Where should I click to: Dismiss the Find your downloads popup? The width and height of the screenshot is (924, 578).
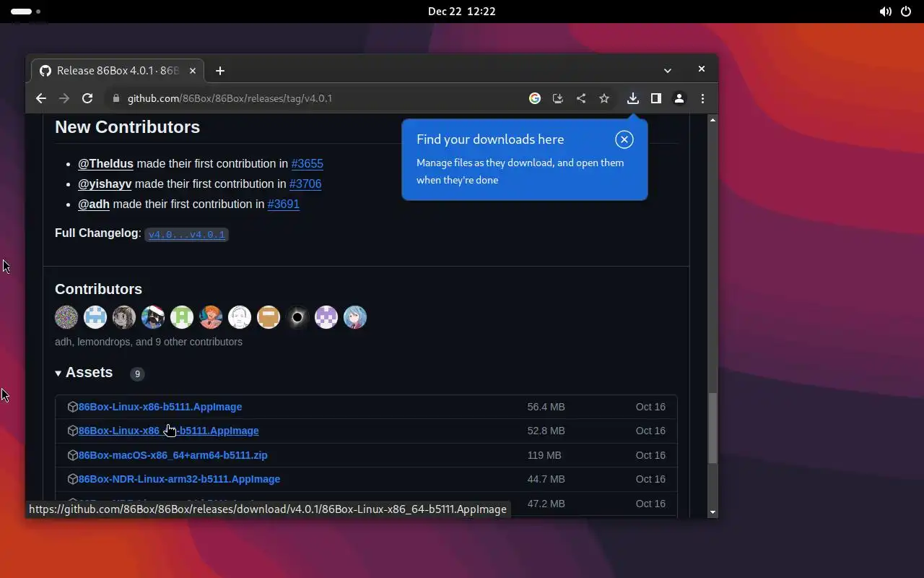coord(624,139)
